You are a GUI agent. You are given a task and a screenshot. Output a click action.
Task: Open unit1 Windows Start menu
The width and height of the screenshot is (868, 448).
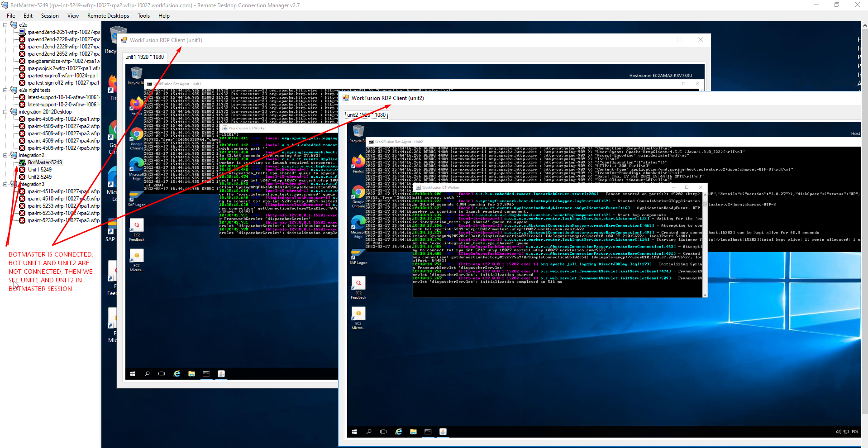coord(133,374)
